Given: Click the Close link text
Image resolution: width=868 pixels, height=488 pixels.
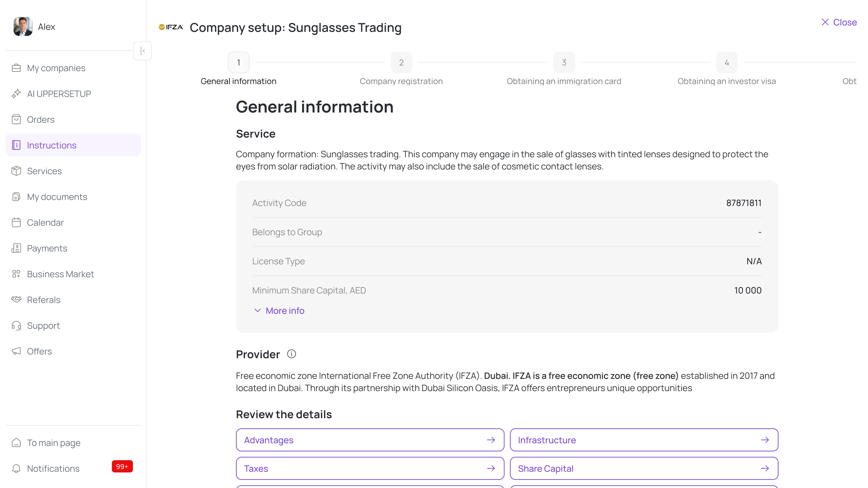Looking at the screenshot, I should 845,22.
